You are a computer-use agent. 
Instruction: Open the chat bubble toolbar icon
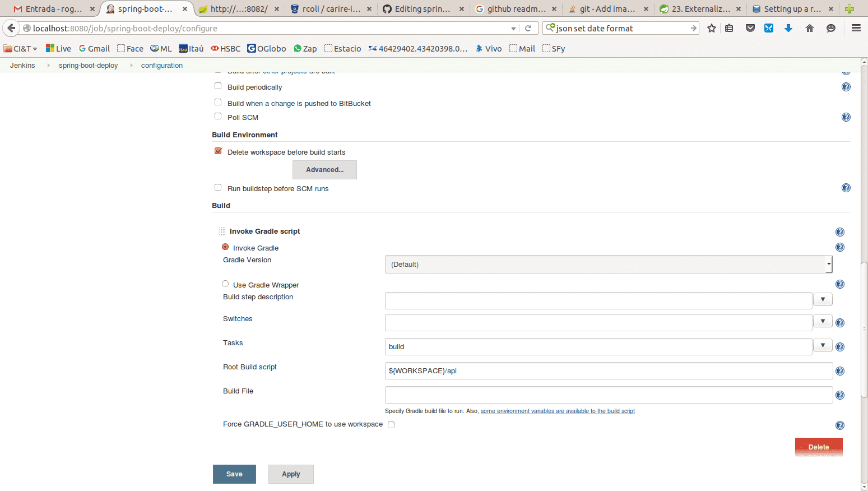[x=831, y=28]
